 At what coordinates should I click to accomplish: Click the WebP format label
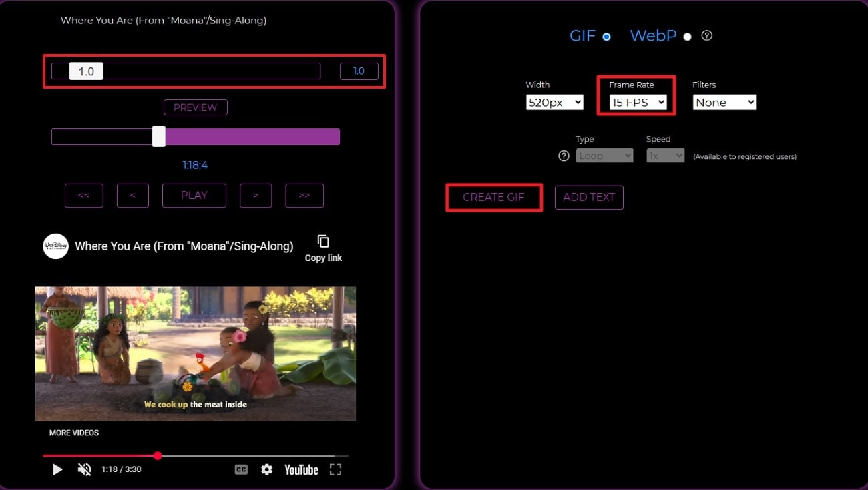tap(654, 36)
